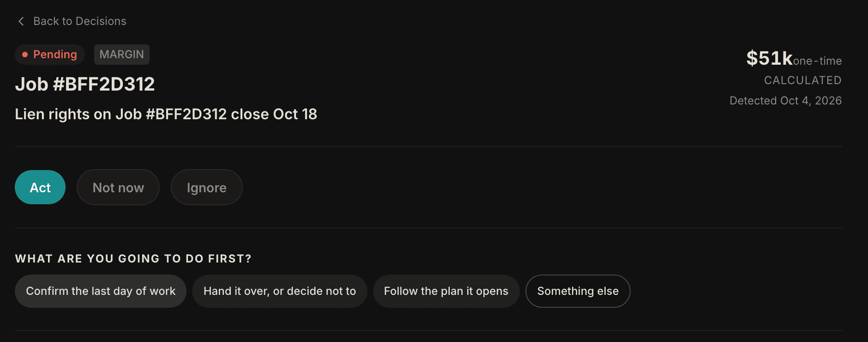Pick the Something else chip
The image size is (868, 342).
[578, 291]
